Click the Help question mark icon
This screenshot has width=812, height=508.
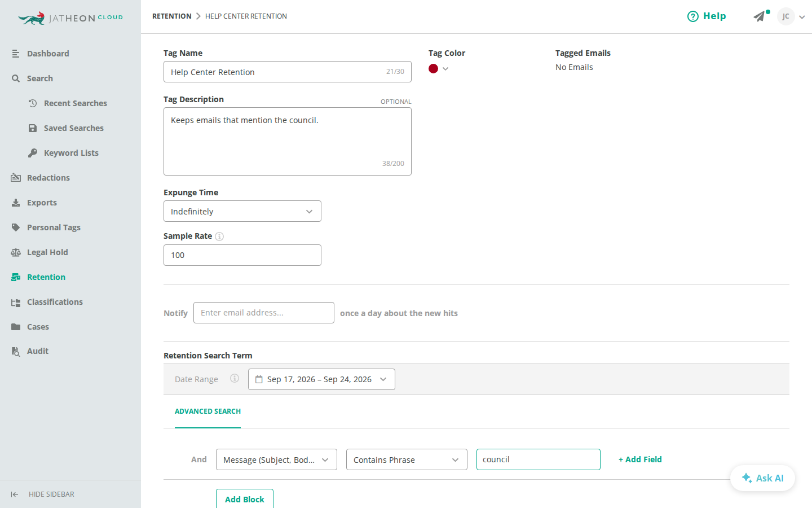693,16
